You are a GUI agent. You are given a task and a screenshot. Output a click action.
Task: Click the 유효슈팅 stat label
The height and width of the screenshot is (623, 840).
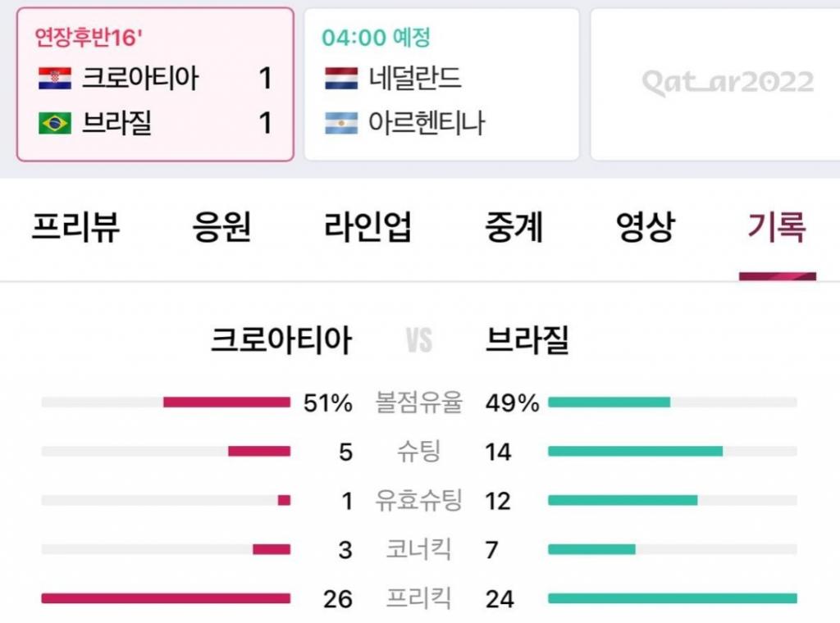pyautogui.click(x=418, y=500)
